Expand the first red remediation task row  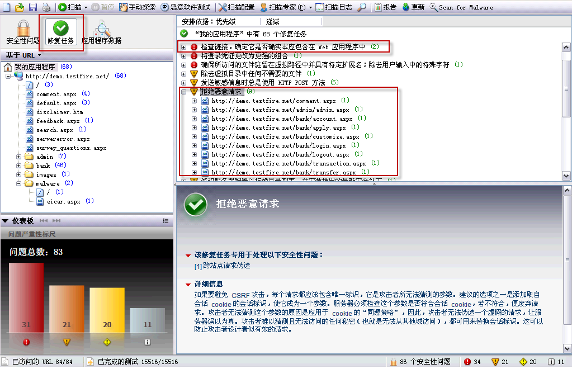click(x=183, y=47)
